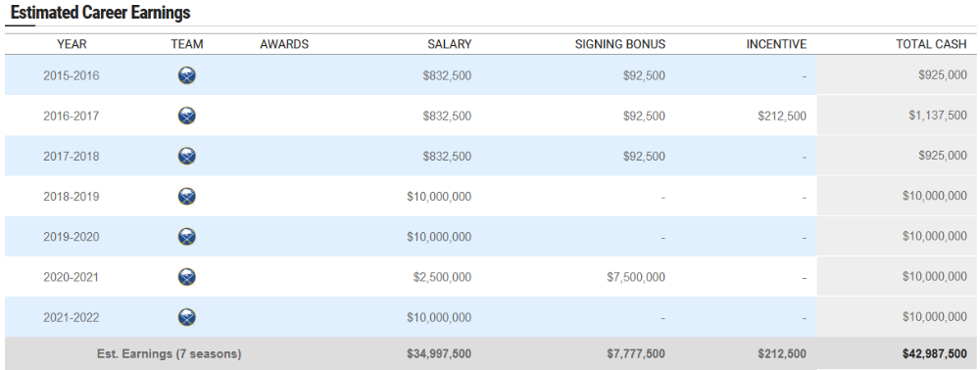The height and width of the screenshot is (370, 980).
Task: Click the Sabres logo in the 2018-2019 row
Action: [187, 197]
